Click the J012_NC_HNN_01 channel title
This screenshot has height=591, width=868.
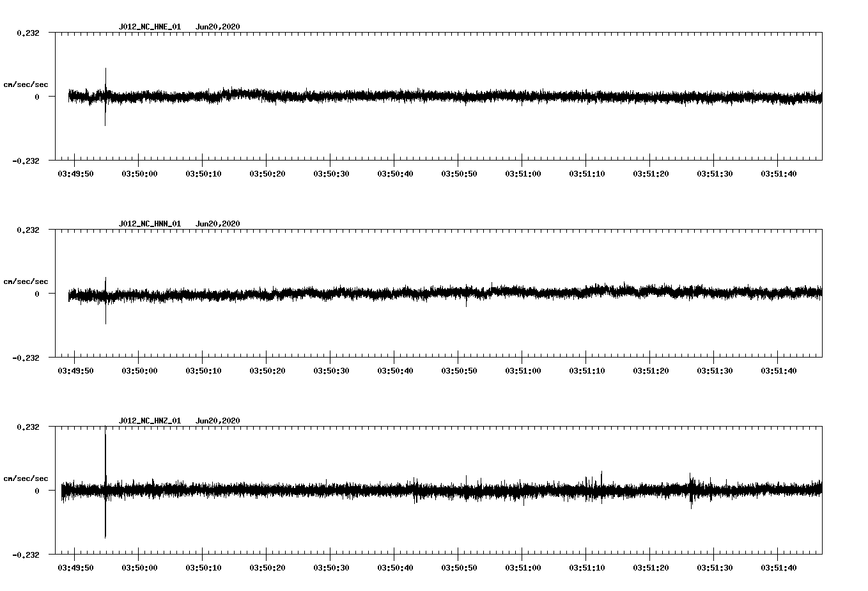coord(150,224)
